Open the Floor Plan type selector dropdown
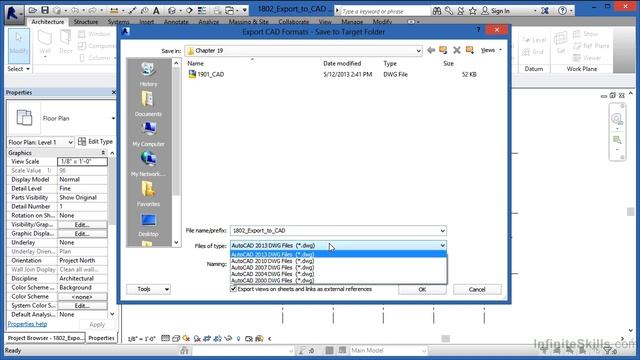The width and height of the screenshot is (640, 360). tap(113, 118)
